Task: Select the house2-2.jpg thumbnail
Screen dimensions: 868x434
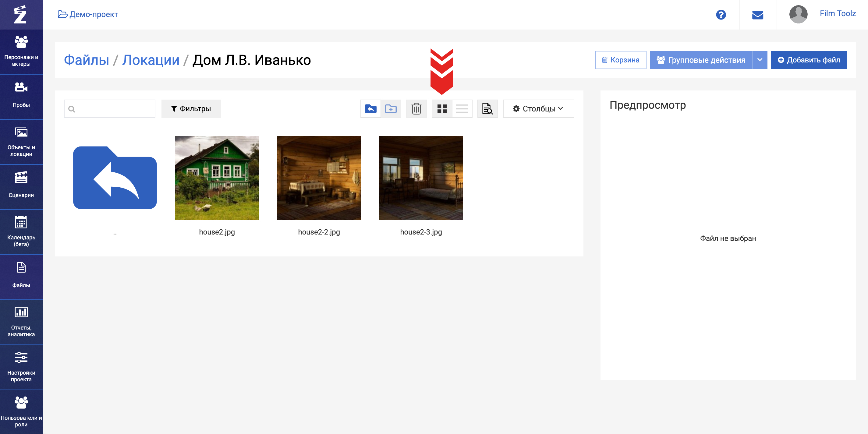Action: click(x=319, y=178)
